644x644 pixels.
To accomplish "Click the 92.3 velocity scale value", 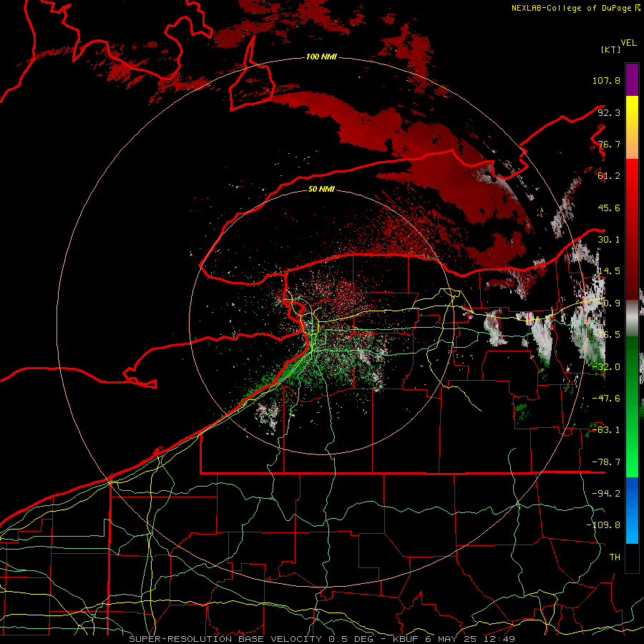I will (x=609, y=112).
